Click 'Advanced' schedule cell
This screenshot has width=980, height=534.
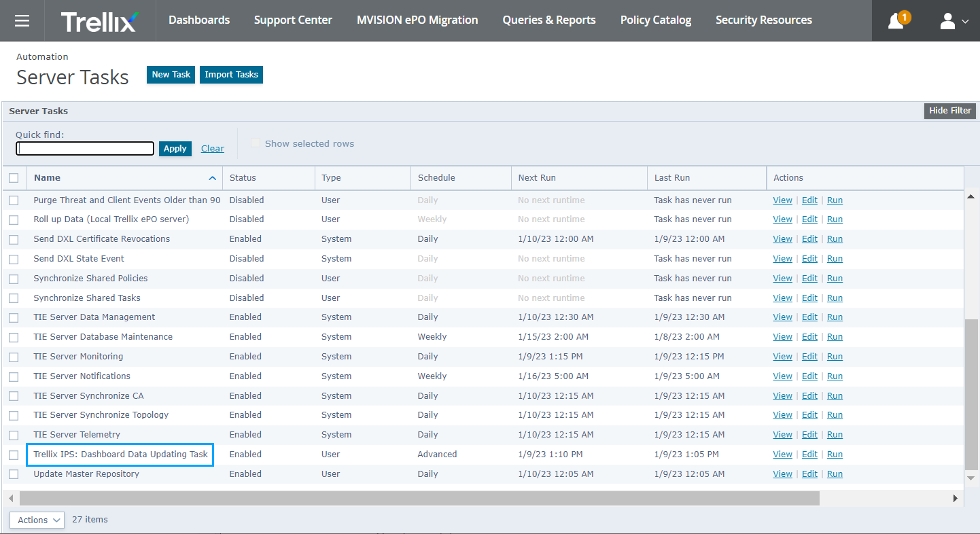(x=437, y=455)
